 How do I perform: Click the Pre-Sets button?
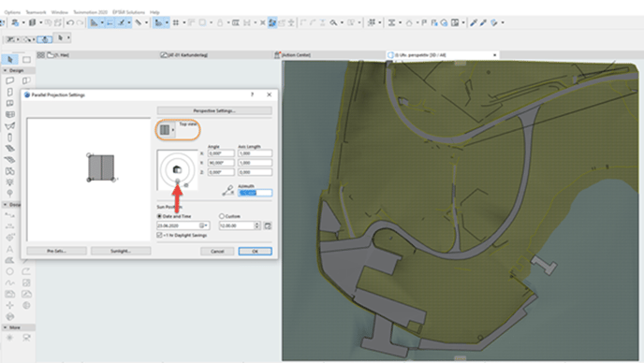57,251
